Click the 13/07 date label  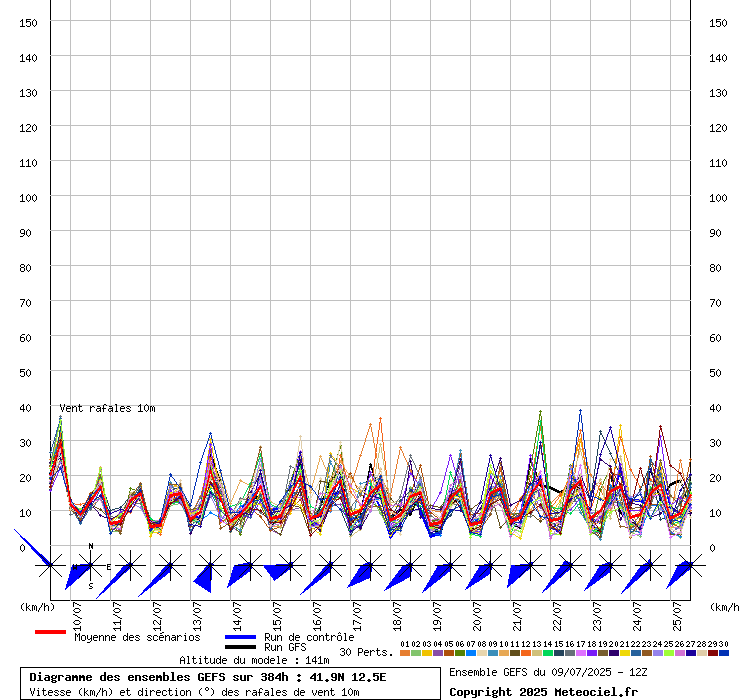197,616
